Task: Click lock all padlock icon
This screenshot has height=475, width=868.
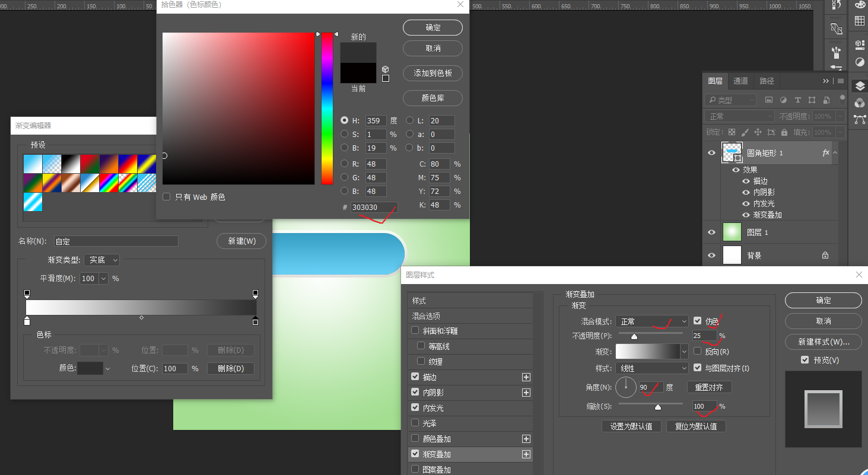Action: coord(784,132)
